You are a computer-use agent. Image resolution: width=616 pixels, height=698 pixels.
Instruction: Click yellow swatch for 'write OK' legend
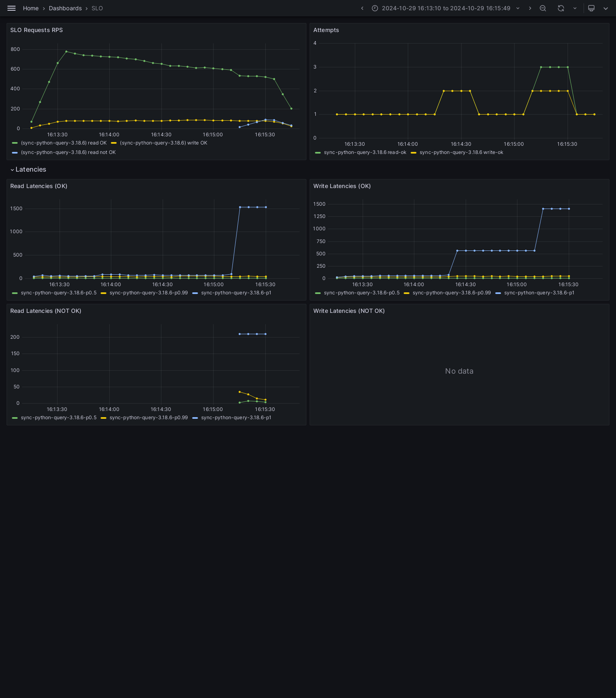[x=114, y=143]
